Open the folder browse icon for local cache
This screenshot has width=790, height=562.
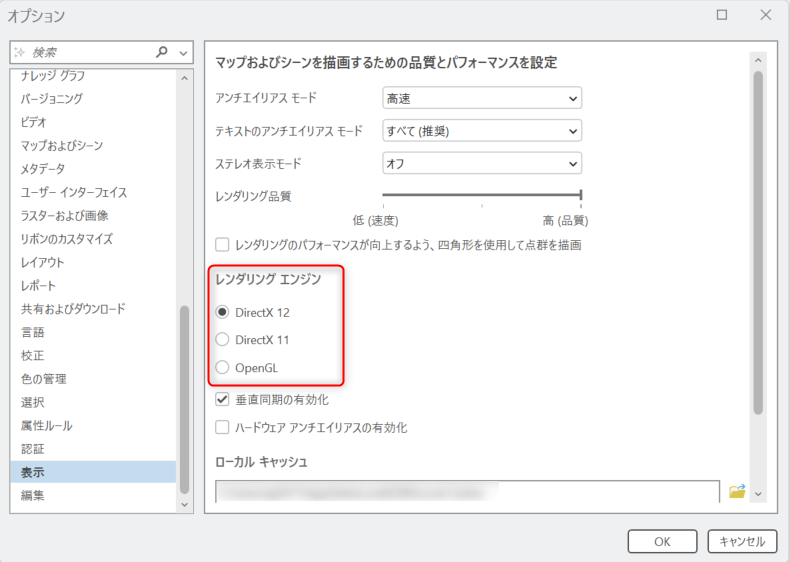pyautogui.click(x=737, y=491)
